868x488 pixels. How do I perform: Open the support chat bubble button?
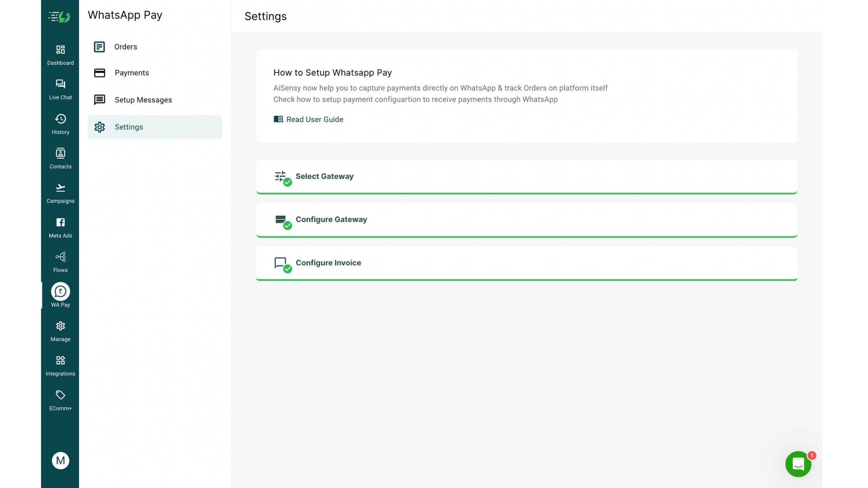[x=798, y=464]
